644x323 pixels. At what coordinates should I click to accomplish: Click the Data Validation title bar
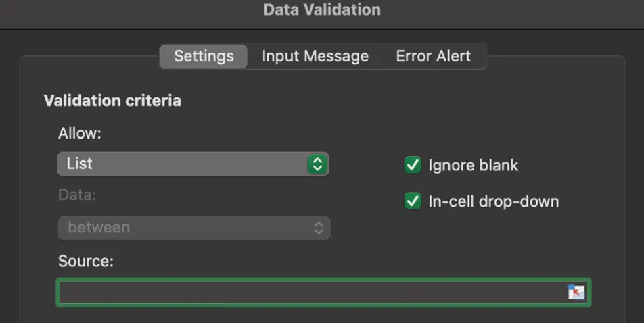322,10
